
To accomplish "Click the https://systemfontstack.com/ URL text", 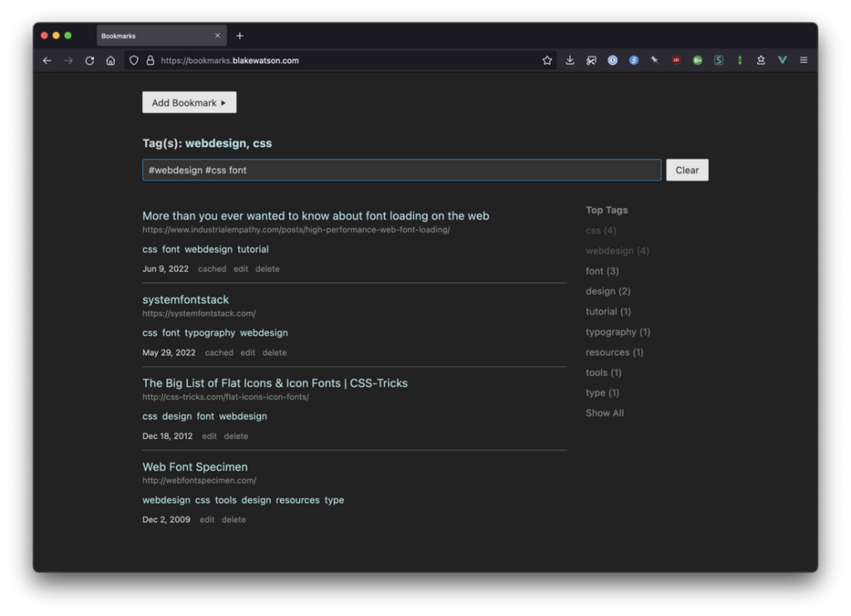I will [199, 313].
